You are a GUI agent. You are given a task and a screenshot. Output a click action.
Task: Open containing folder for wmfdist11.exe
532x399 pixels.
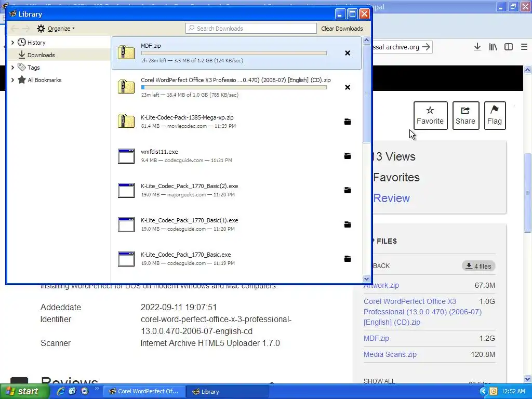(348, 156)
